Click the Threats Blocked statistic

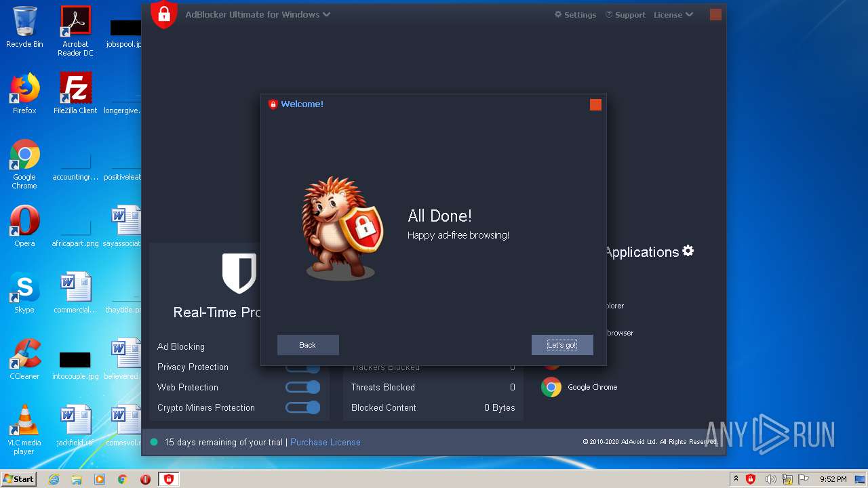[433, 387]
